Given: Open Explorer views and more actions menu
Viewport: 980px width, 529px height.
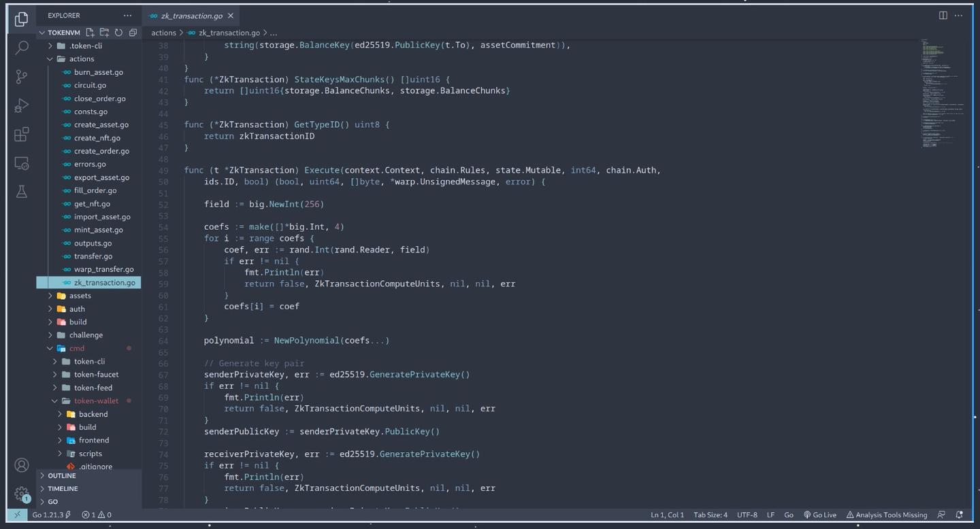Looking at the screenshot, I should 128,15.
